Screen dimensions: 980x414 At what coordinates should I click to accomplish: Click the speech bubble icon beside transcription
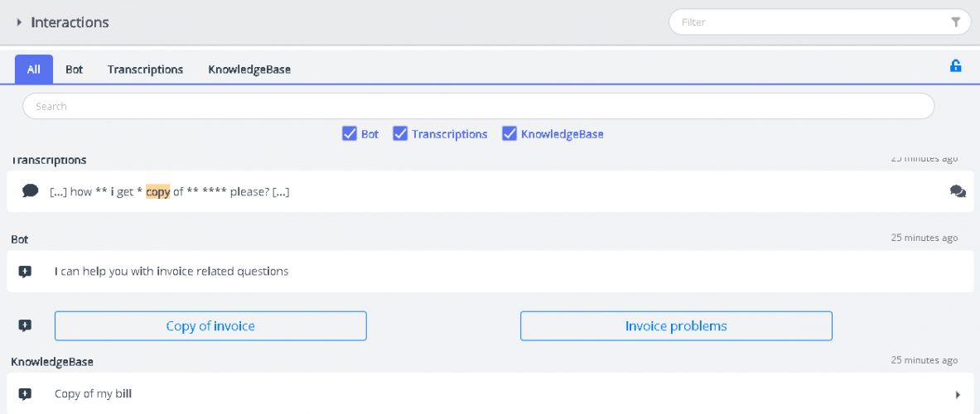tap(30, 191)
